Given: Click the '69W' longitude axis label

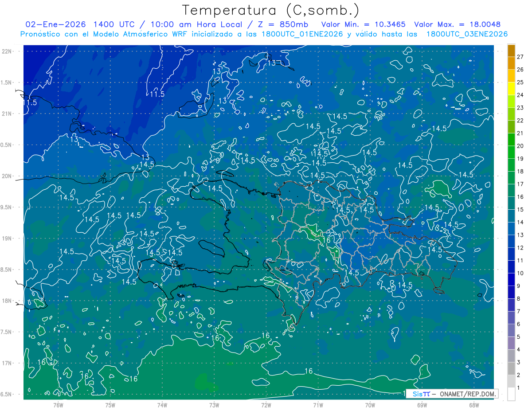Looking at the screenshot, I should click(422, 405).
